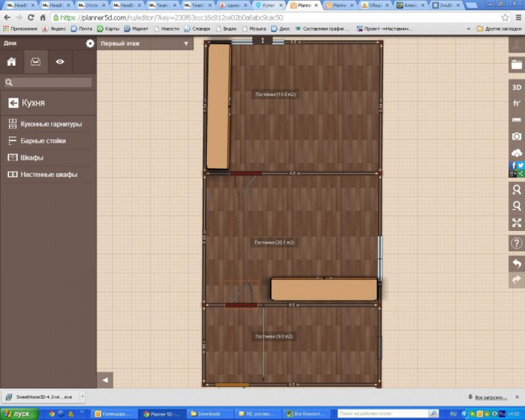Click the ruler icon in right toolbar

click(x=516, y=120)
